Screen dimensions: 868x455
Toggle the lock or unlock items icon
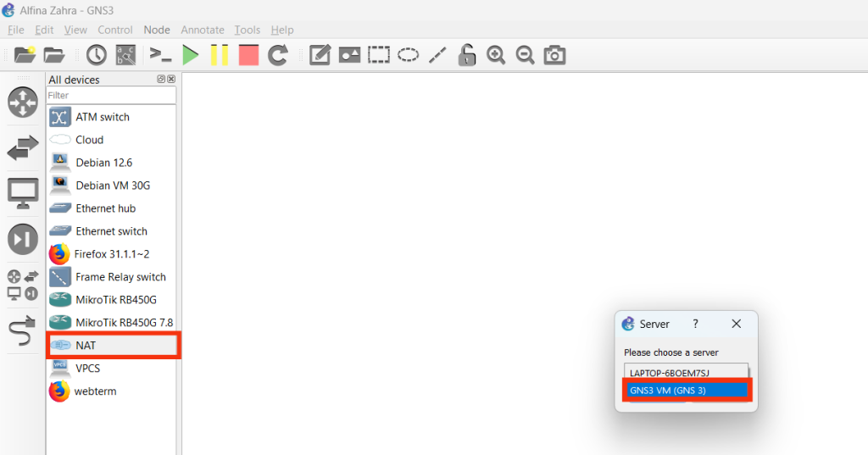466,55
